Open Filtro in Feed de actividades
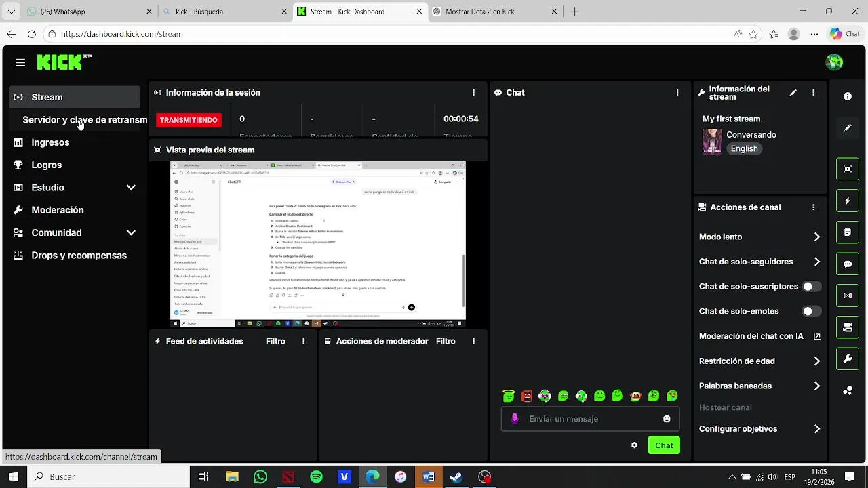 tap(275, 342)
